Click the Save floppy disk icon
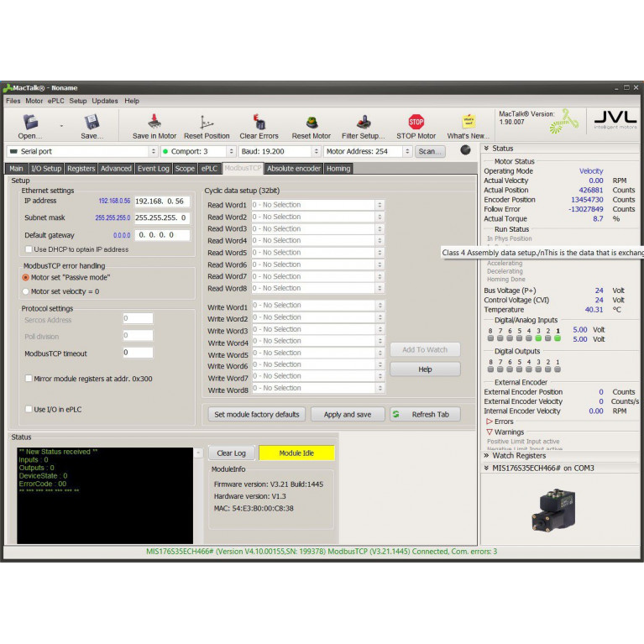 pos(92,122)
